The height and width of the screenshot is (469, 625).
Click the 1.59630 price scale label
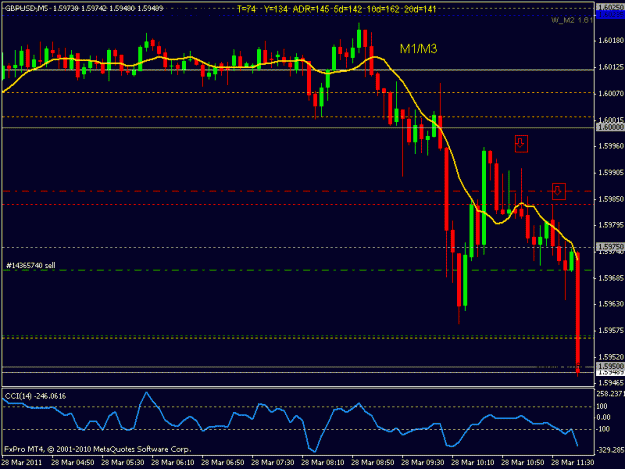611,304
